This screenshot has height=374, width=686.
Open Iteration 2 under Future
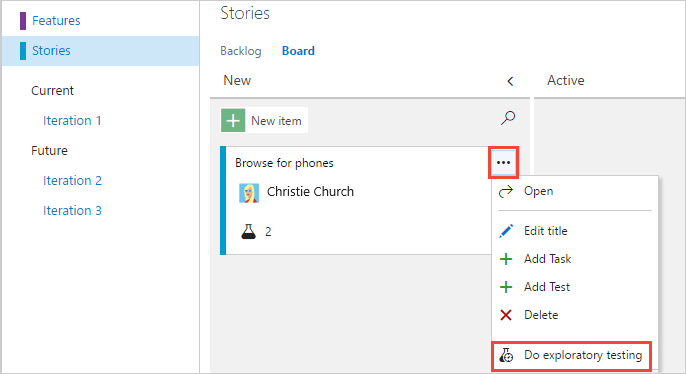coord(72,181)
